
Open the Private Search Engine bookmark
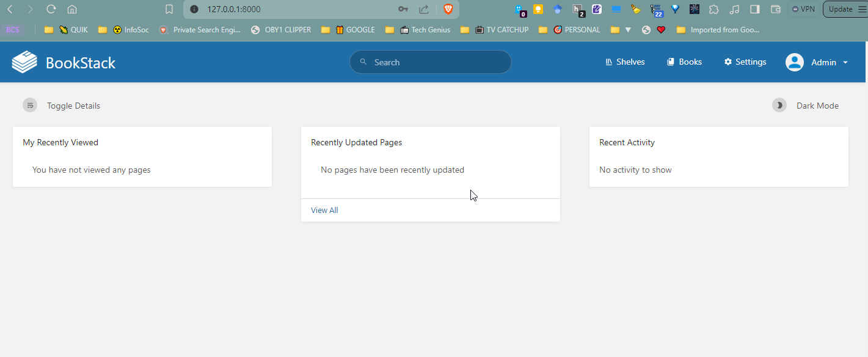click(200, 29)
